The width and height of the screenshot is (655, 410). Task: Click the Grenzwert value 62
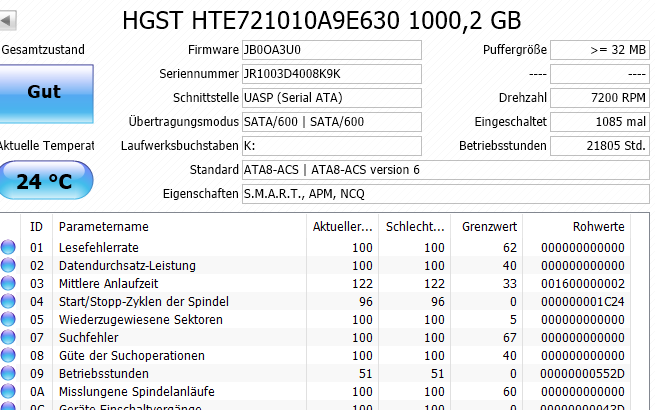click(x=510, y=247)
